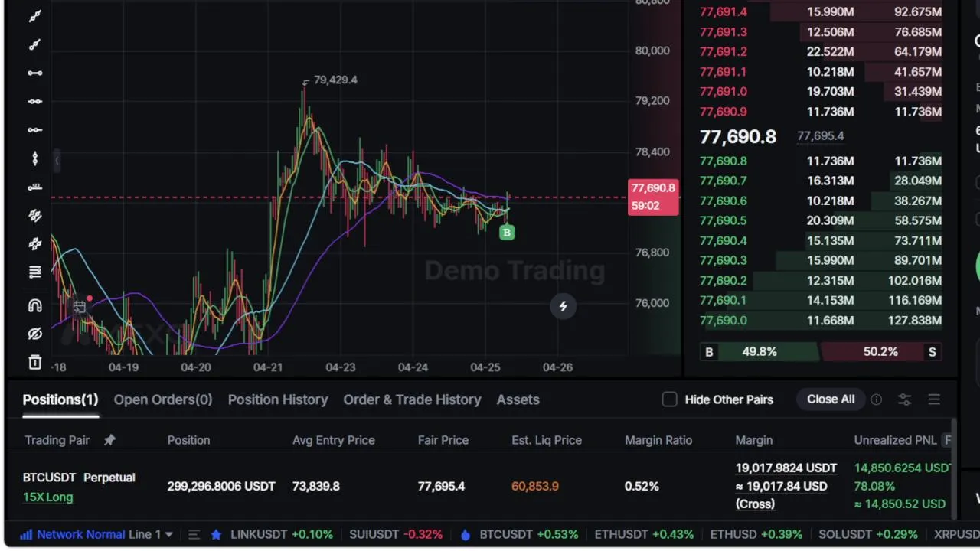This screenshot has width=980, height=551.
Task: Open the Position History tab
Action: tap(278, 399)
